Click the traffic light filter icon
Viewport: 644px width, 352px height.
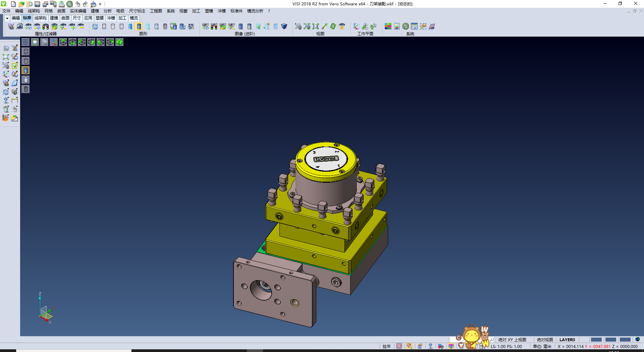coord(46,26)
